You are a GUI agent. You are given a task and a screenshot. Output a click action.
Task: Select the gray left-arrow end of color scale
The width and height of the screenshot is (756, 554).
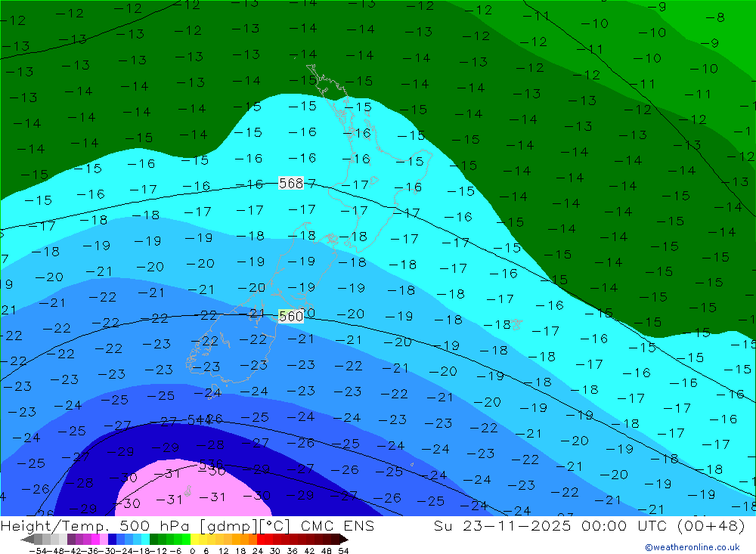27,540
